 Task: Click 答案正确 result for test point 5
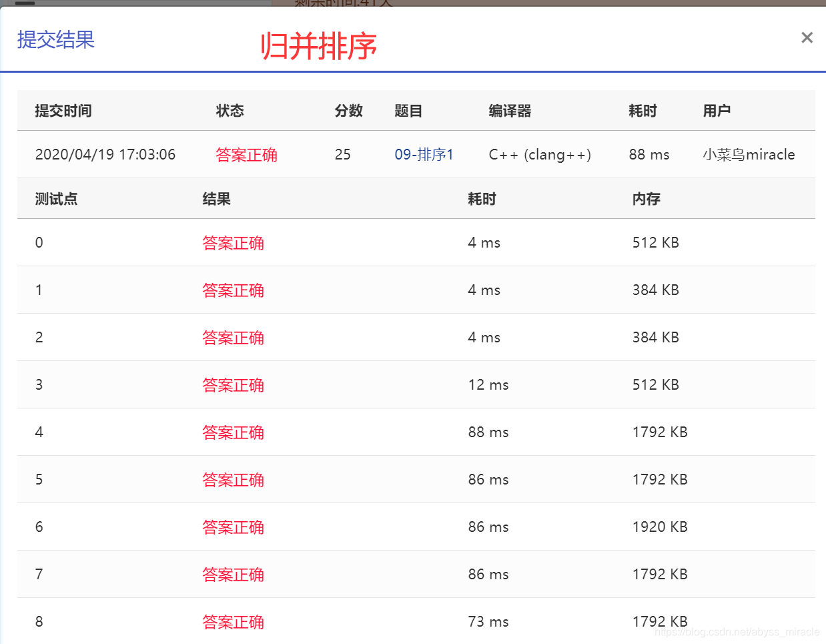(x=233, y=480)
